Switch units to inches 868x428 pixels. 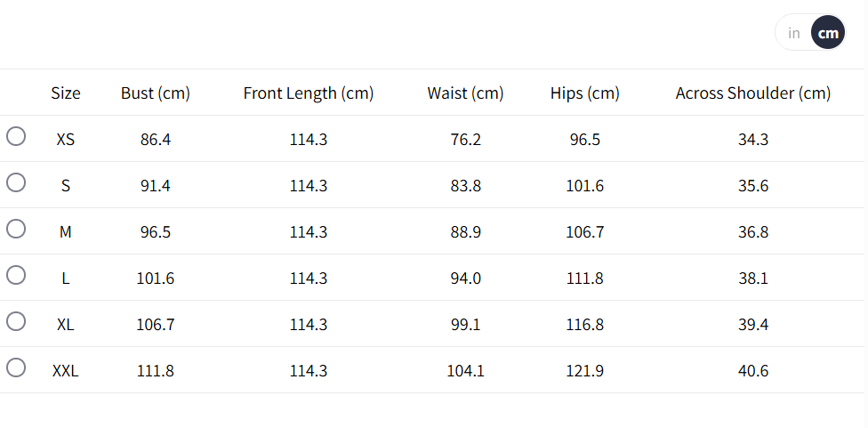coord(794,33)
